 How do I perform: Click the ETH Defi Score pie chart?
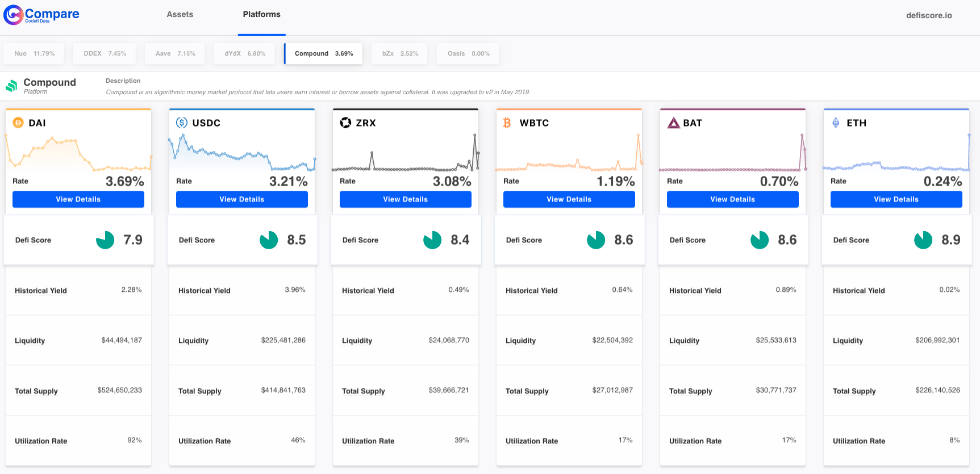[x=923, y=240]
